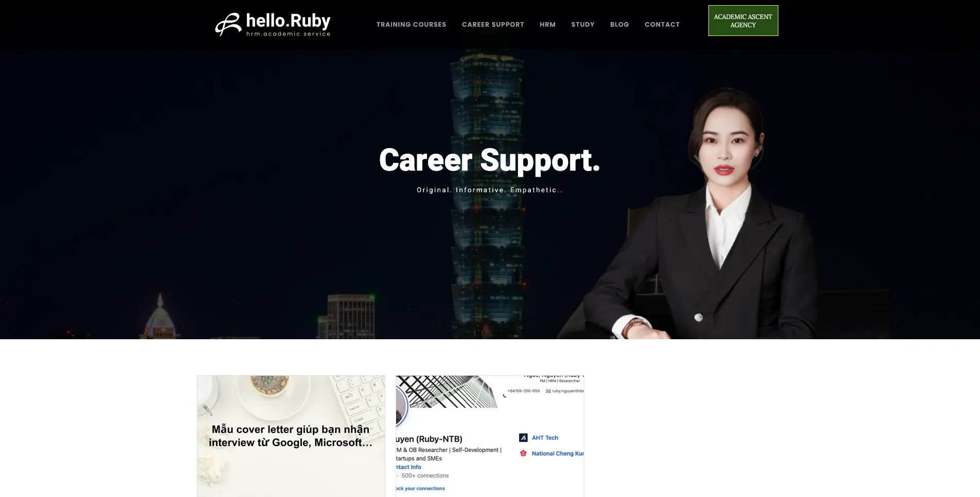Image resolution: width=980 pixels, height=497 pixels.
Task: Go to the Career Support menu item
Action: pyautogui.click(x=493, y=25)
